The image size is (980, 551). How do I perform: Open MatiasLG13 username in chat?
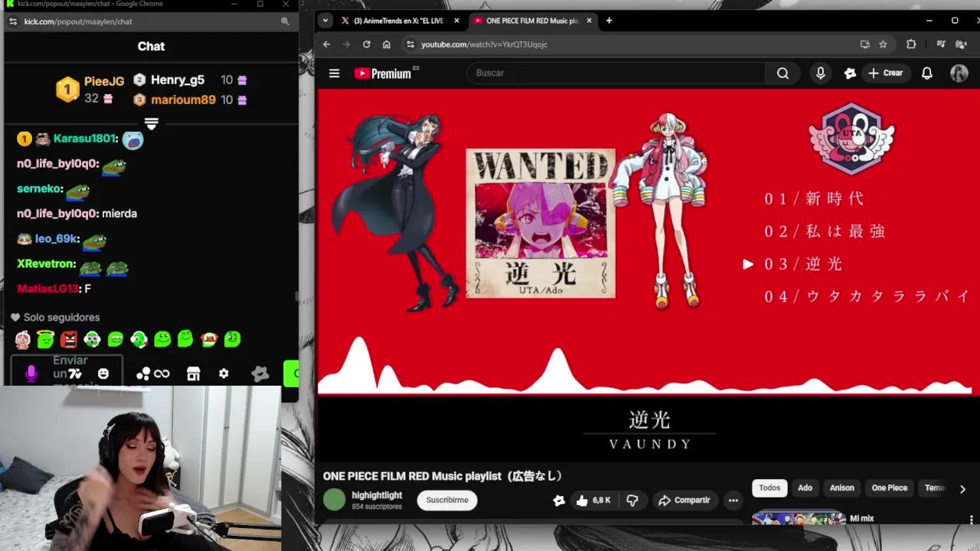click(x=47, y=289)
